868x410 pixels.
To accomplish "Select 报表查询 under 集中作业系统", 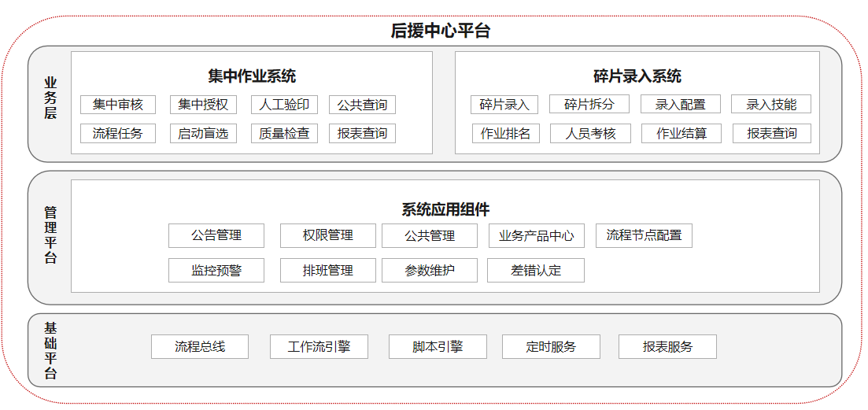I will click(362, 133).
